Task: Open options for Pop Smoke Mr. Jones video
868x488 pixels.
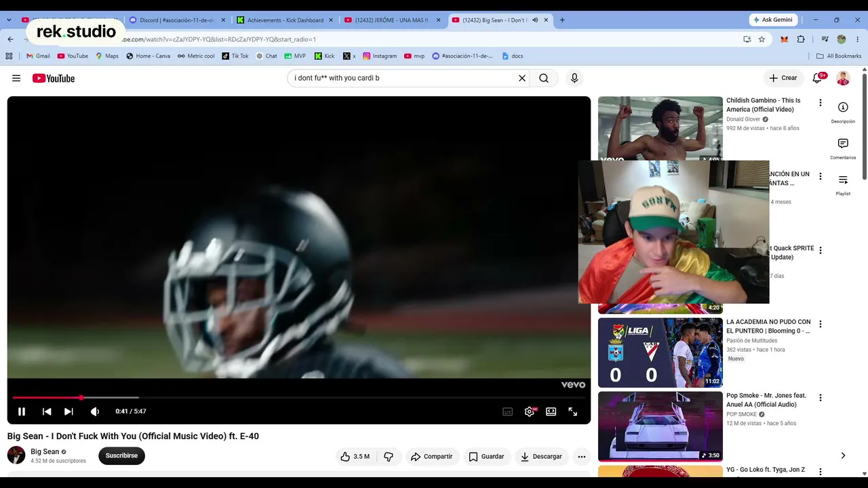Action: tap(821, 398)
